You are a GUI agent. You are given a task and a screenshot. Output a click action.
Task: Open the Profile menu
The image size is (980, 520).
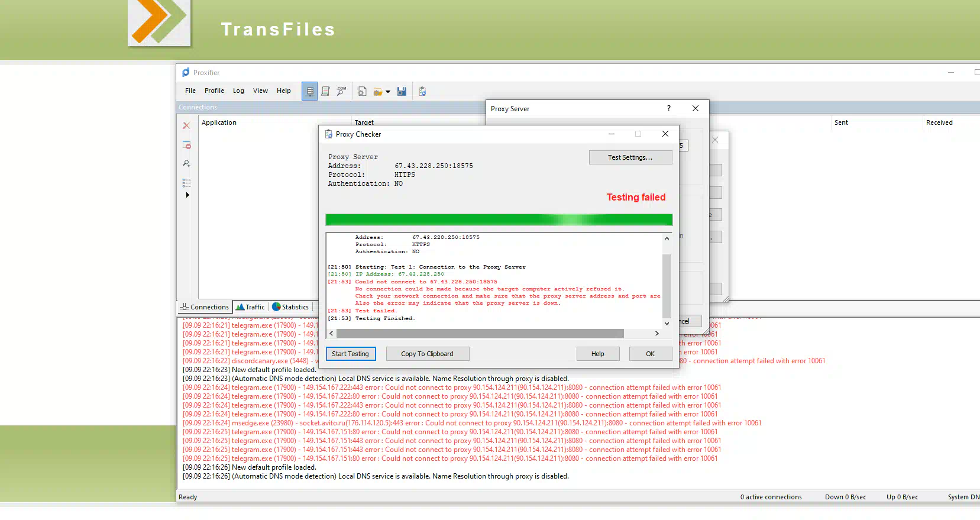pyautogui.click(x=214, y=91)
